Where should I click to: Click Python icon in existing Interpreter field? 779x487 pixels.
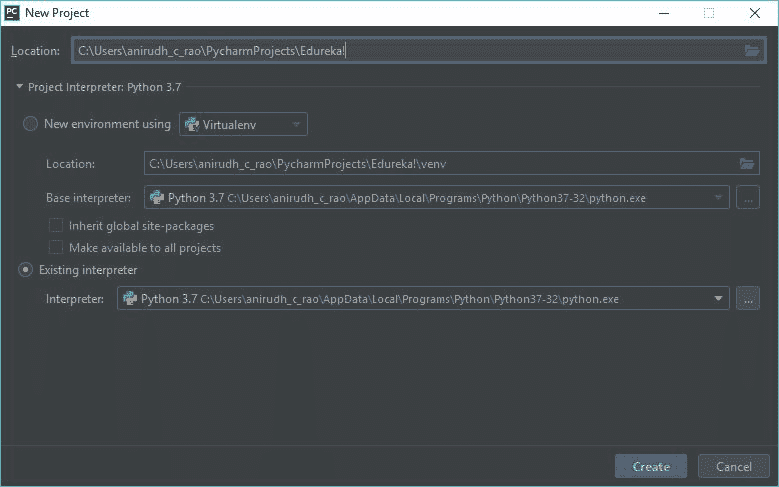tap(130, 298)
